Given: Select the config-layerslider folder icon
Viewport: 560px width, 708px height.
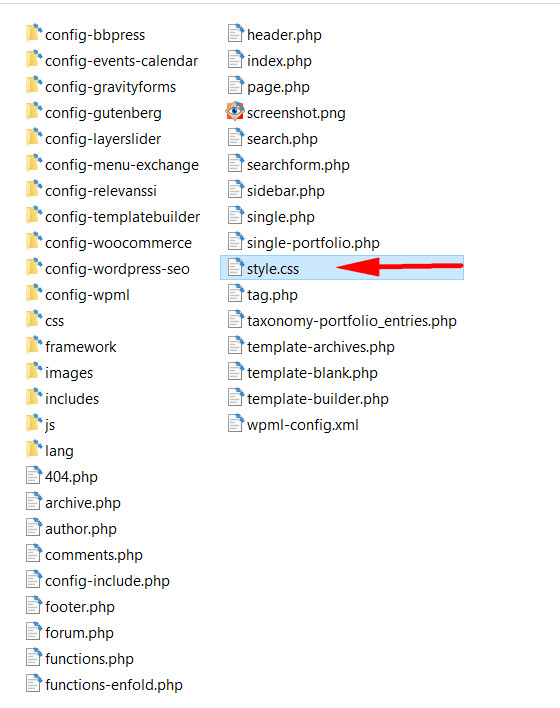Looking at the screenshot, I should pyautogui.click(x=34, y=138).
